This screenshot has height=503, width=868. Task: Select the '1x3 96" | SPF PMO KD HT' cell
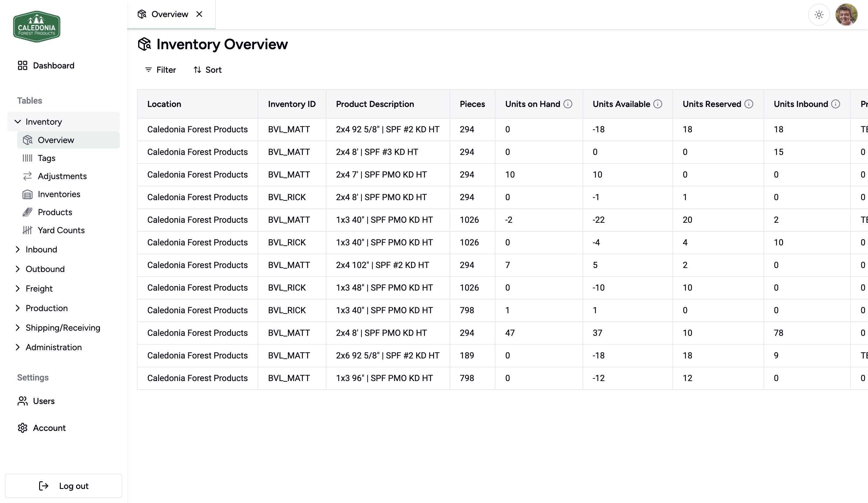[x=388, y=378]
